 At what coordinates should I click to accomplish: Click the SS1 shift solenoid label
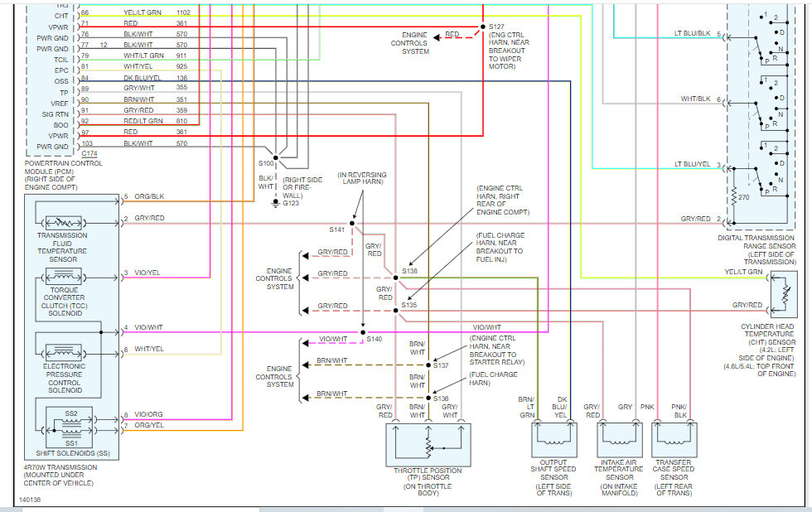(71, 443)
